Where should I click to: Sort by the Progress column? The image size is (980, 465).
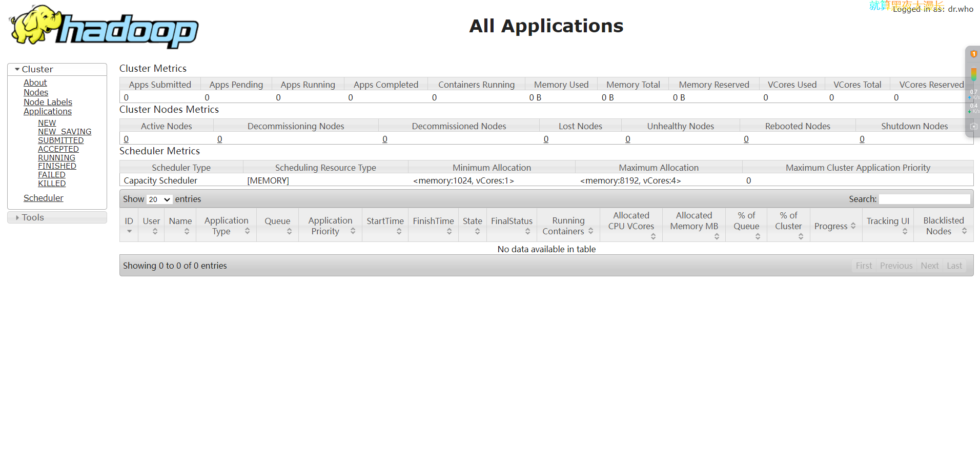pos(834,226)
